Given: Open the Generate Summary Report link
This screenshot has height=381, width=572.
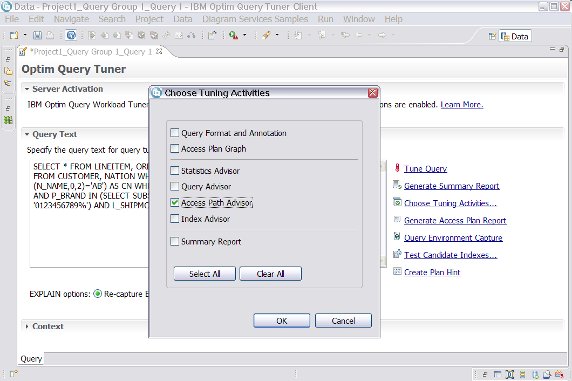Looking at the screenshot, I should (x=452, y=186).
